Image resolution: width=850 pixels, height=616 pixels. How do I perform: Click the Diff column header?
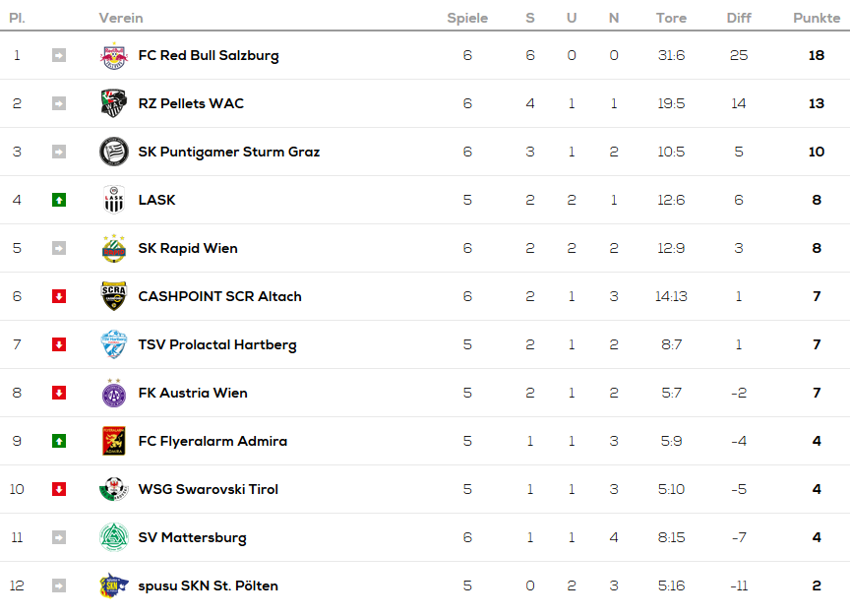[x=739, y=18]
